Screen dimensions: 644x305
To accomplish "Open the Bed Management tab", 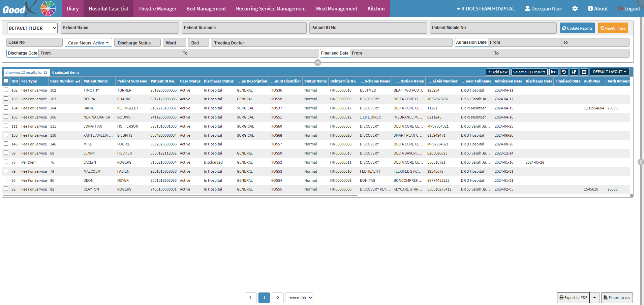I will [x=206, y=9].
